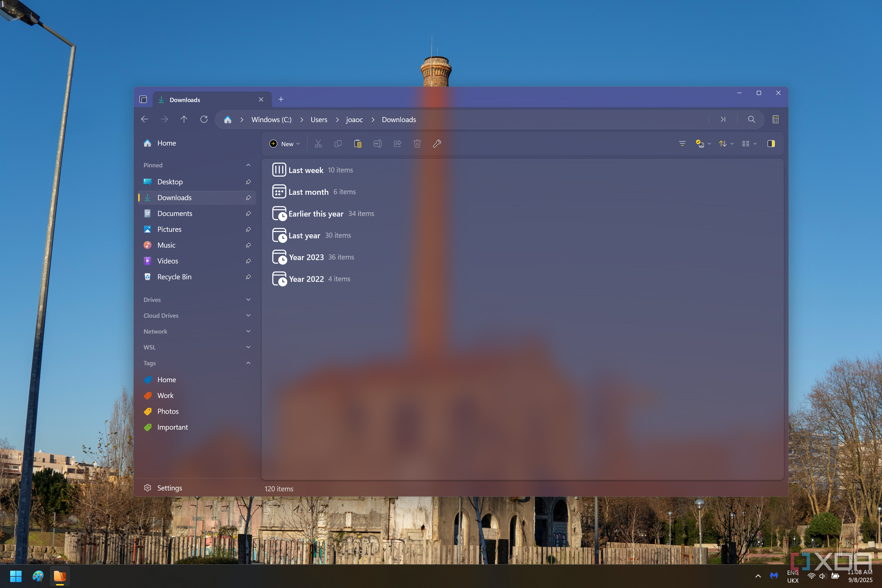This screenshot has width=882, height=588.
Task: Click the Paste clipboard icon
Action: (x=358, y=144)
